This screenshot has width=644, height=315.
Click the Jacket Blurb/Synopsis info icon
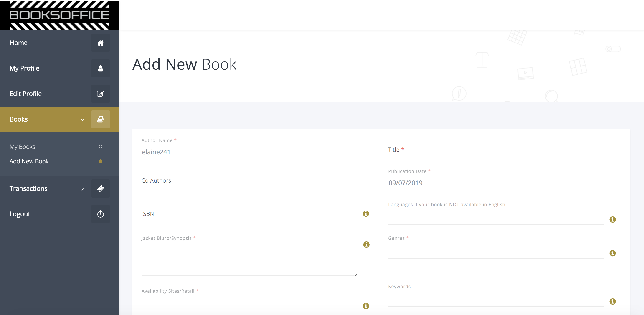pos(366,244)
